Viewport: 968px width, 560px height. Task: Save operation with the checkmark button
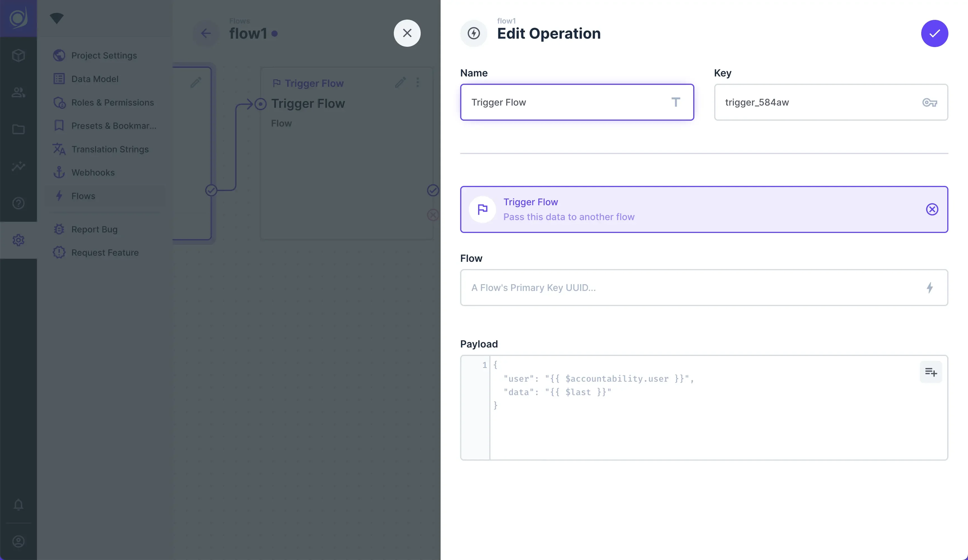coord(934,33)
